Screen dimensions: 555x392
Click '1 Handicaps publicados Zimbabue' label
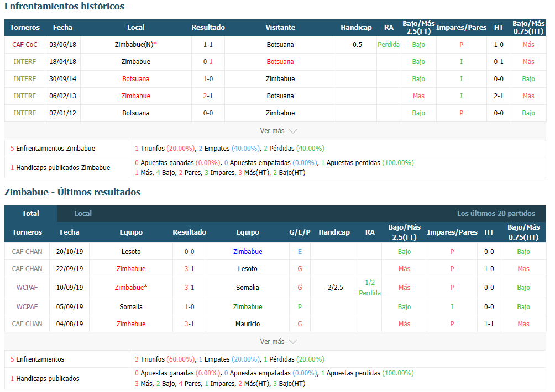pyautogui.click(x=60, y=167)
